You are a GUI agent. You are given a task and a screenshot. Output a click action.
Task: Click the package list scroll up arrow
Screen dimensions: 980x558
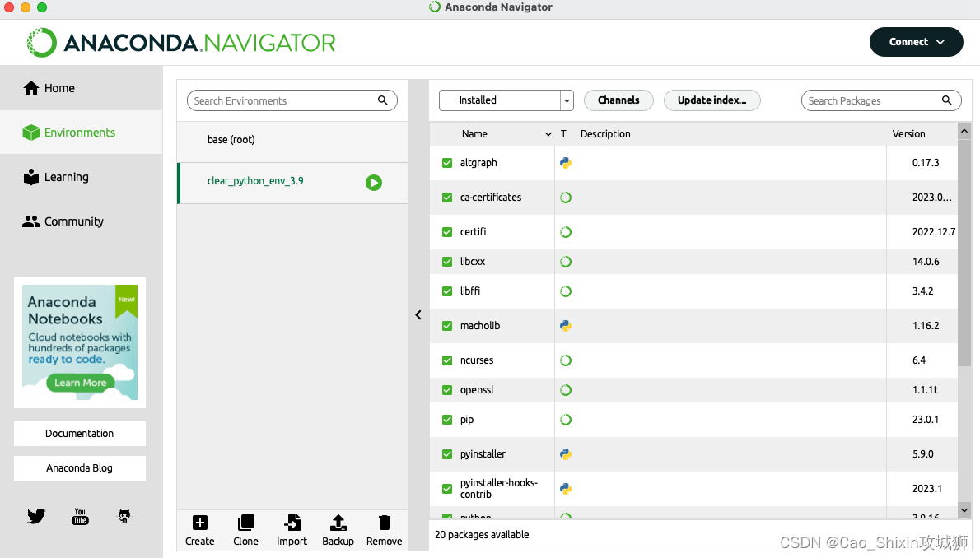(964, 131)
